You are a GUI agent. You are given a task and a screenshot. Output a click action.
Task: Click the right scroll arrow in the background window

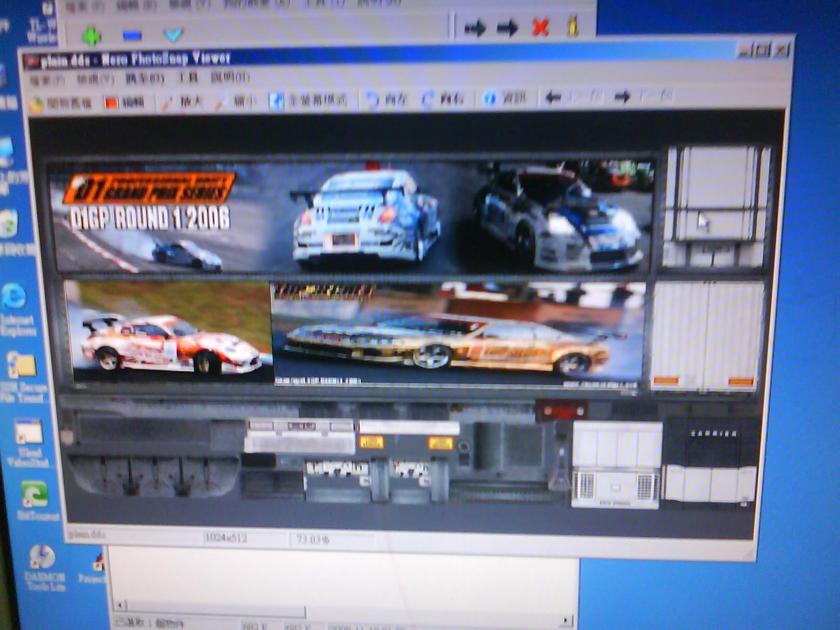565,621
